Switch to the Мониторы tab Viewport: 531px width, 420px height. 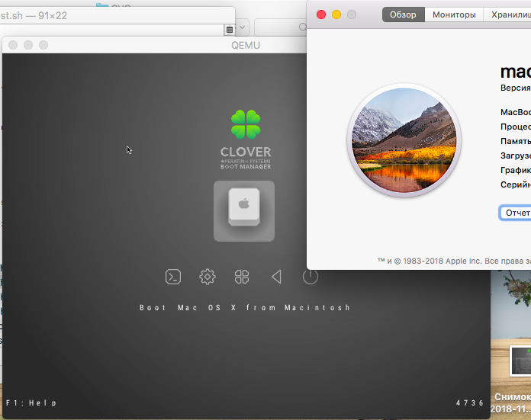(x=454, y=14)
